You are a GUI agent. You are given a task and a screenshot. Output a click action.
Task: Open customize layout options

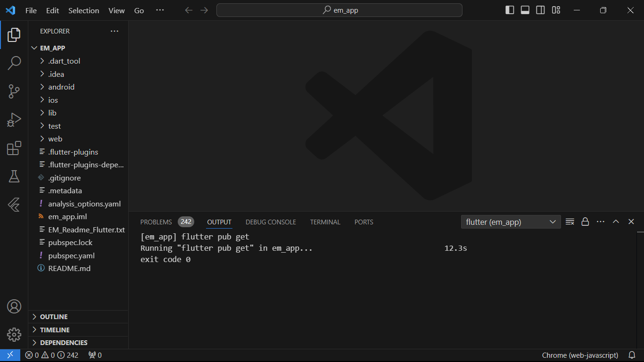(556, 10)
